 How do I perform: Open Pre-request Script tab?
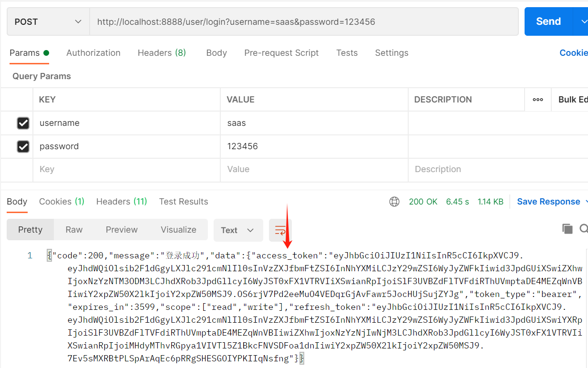(281, 53)
